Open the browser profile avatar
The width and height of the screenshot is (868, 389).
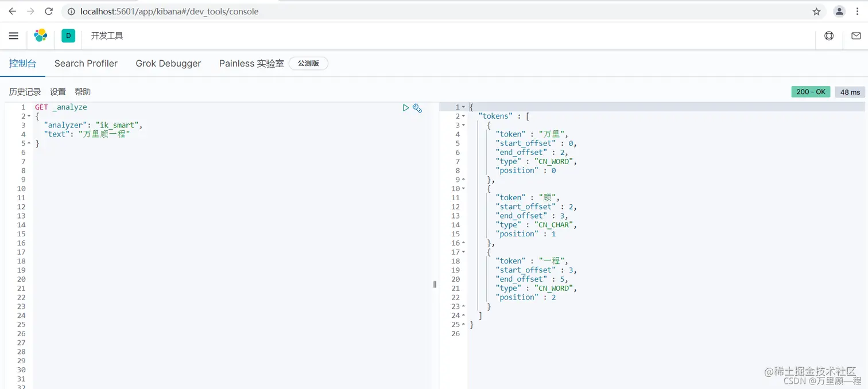(839, 11)
